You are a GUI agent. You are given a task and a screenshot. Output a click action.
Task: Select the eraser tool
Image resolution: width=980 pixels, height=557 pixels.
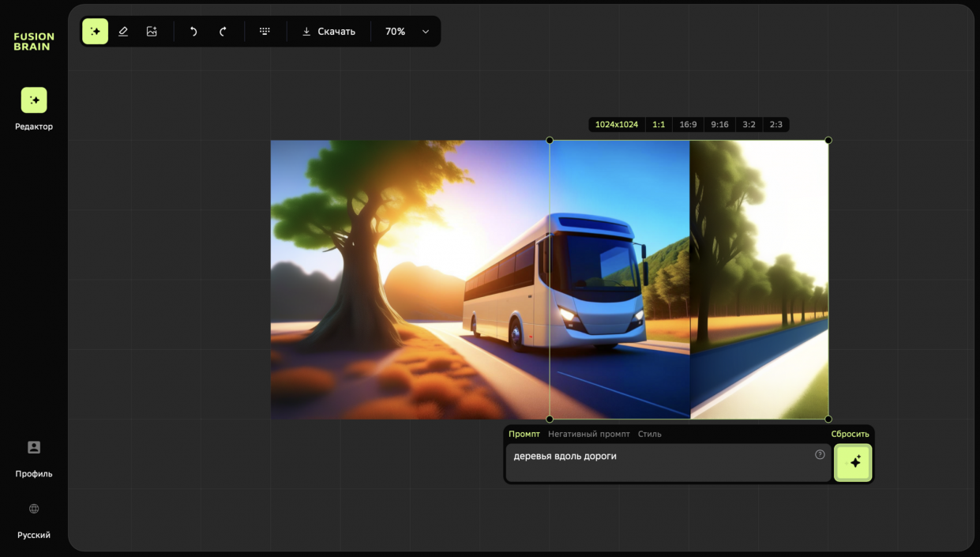pos(123,32)
